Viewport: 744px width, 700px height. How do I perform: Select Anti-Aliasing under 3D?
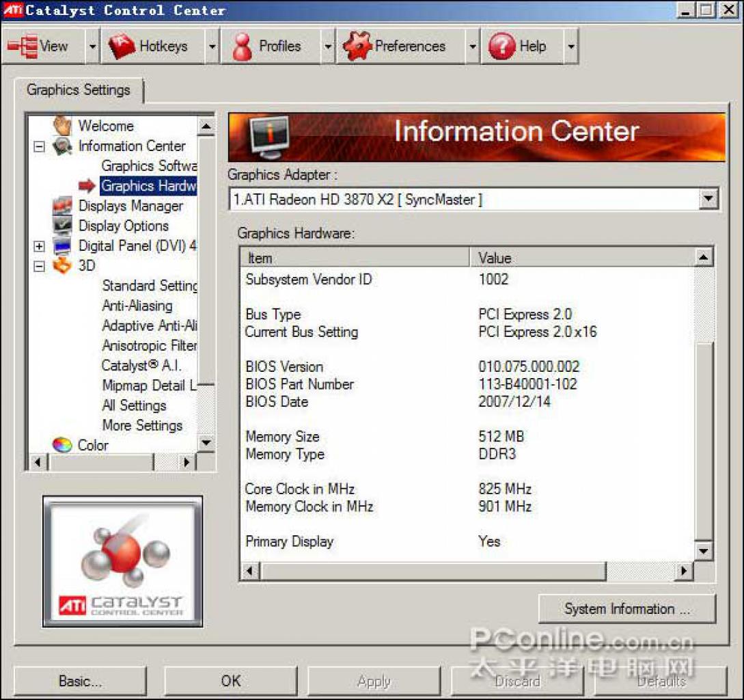point(137,306)
